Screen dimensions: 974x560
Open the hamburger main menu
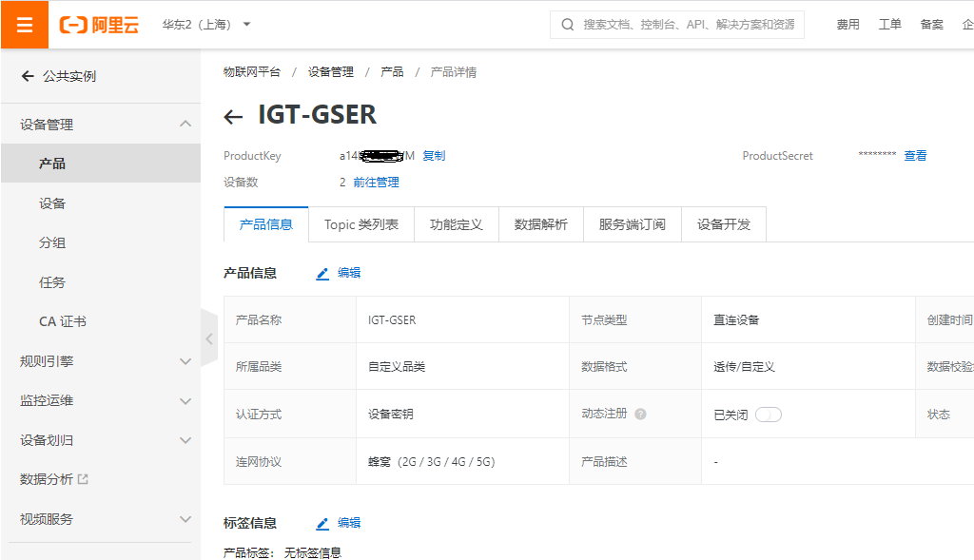point(24,25)
